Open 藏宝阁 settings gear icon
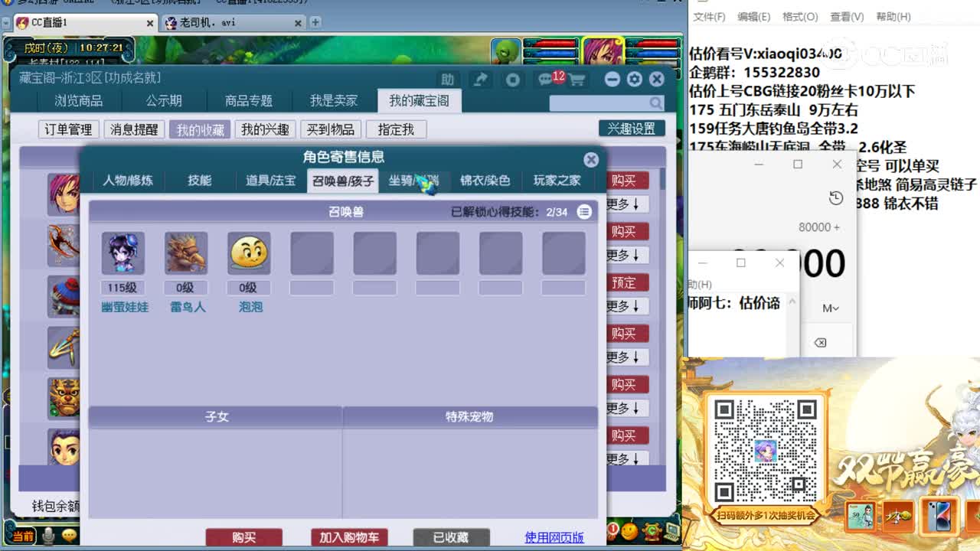The width and height of the screenshot is (980, 551). pyautogui.click(x=634, y=80)
